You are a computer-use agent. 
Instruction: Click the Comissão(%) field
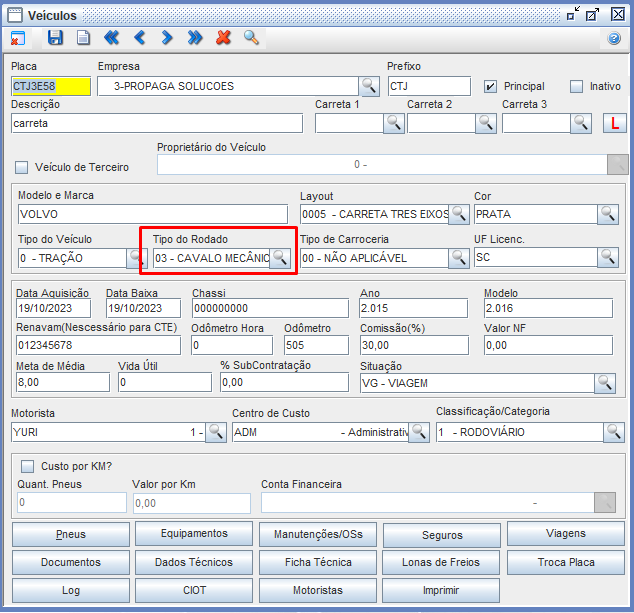pyautogui.click(x=414, y=345)
